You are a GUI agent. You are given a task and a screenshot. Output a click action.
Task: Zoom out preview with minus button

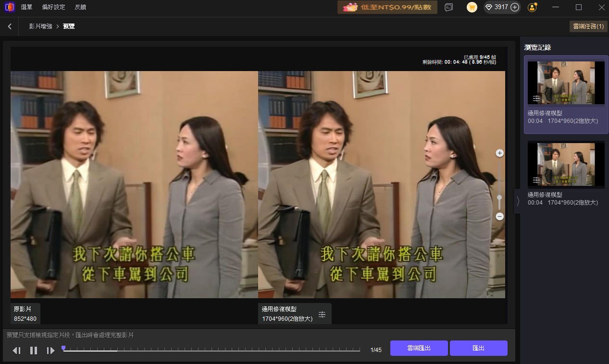[499, 217]
